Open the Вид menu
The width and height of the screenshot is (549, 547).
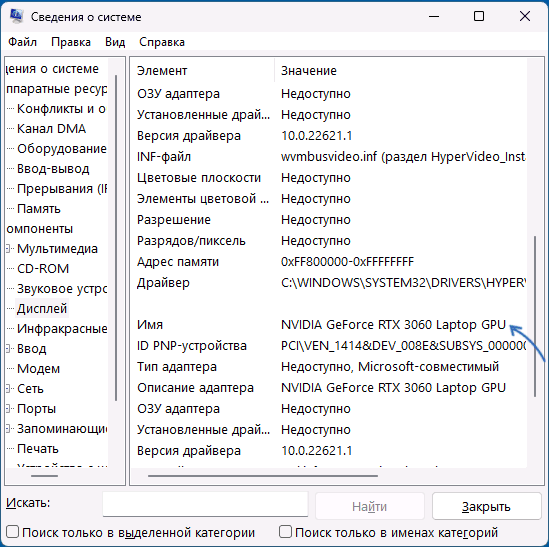pyautogui.click(x=115, y=42)
